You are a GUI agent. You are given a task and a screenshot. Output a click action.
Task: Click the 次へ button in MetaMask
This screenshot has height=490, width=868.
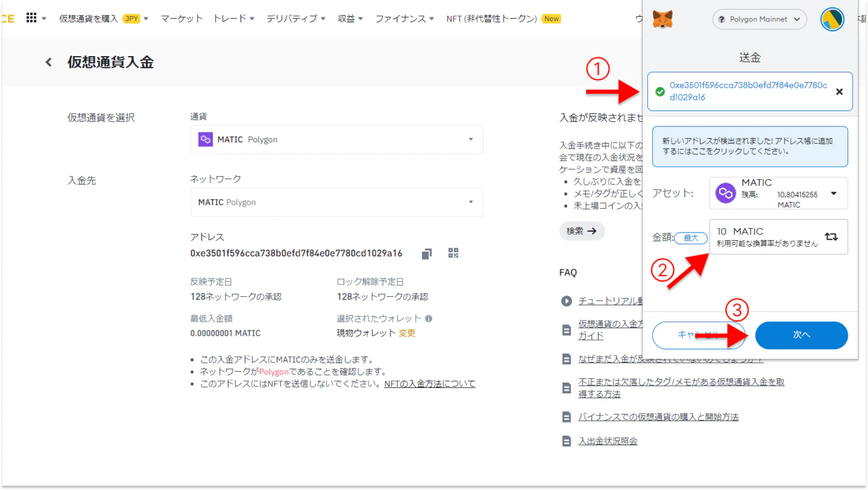[801, 335]
